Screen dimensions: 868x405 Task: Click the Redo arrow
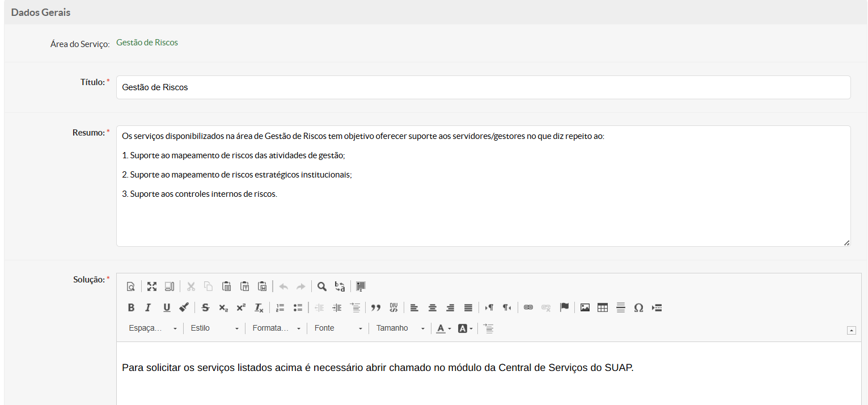[x=301, y=286]
